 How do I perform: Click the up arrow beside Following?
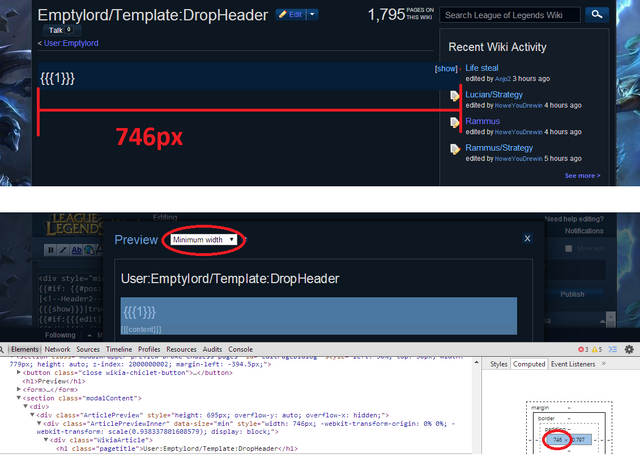coord(89,336)
